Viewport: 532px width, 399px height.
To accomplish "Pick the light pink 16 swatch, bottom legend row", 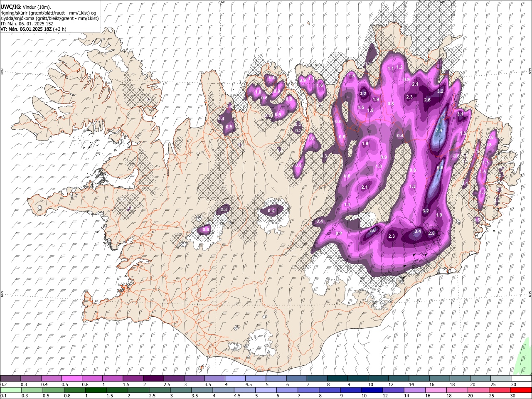I will click(x=436, y=390).
